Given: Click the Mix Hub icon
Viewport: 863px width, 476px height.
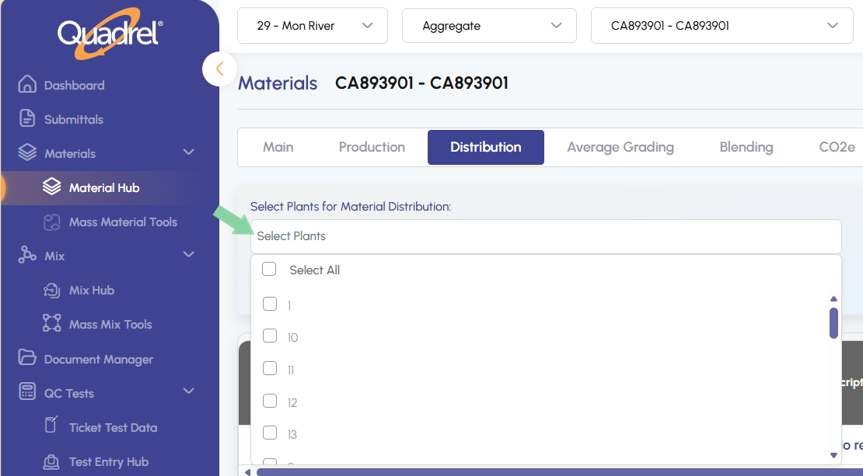Looking at the screenshot, I should (x=52, y=290).
